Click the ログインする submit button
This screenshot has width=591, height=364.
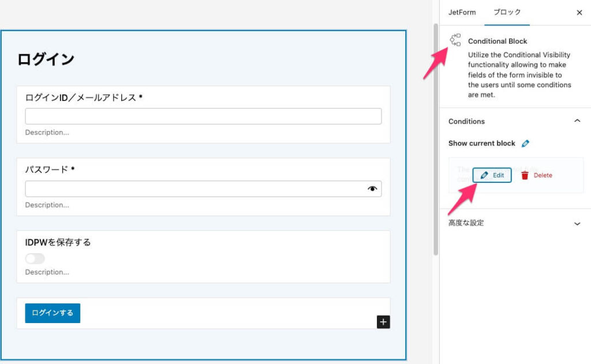tap(53, 313)
